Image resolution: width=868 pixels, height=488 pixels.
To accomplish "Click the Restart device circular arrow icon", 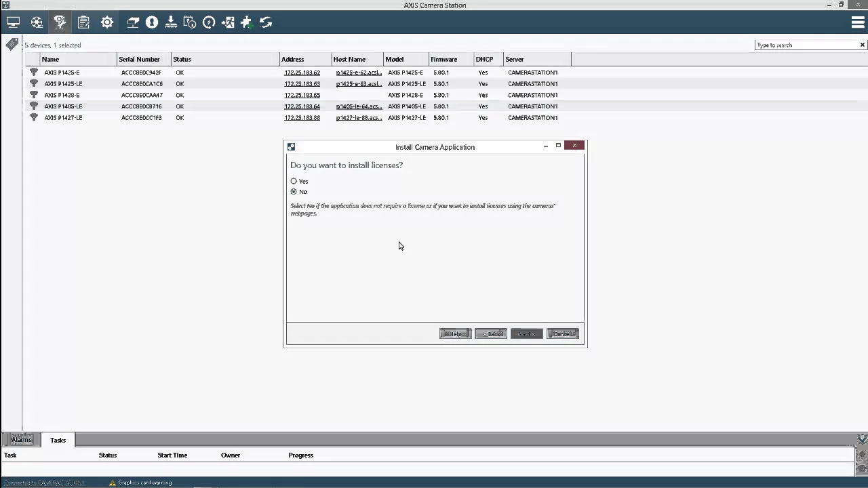I will (209, 22).
